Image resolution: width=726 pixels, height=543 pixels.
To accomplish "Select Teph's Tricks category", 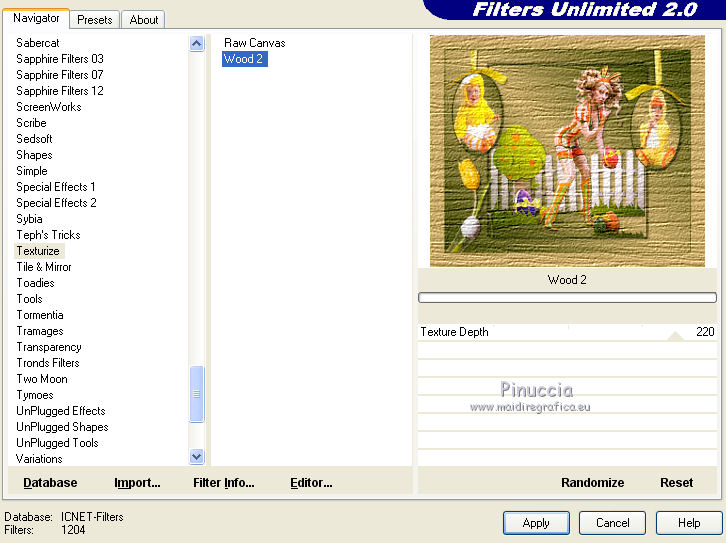I will click(48, 235).
